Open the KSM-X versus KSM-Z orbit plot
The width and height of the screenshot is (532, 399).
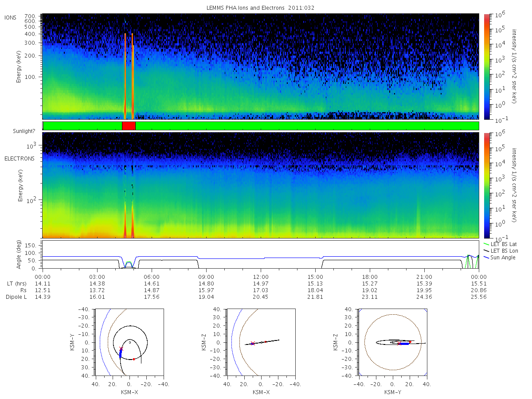click(x=261, y=342)
